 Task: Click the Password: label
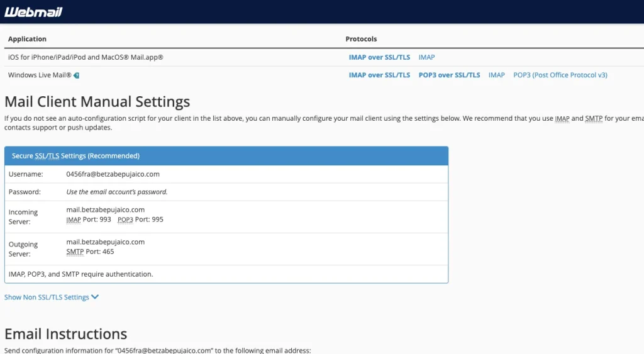[x=25, y=192]
